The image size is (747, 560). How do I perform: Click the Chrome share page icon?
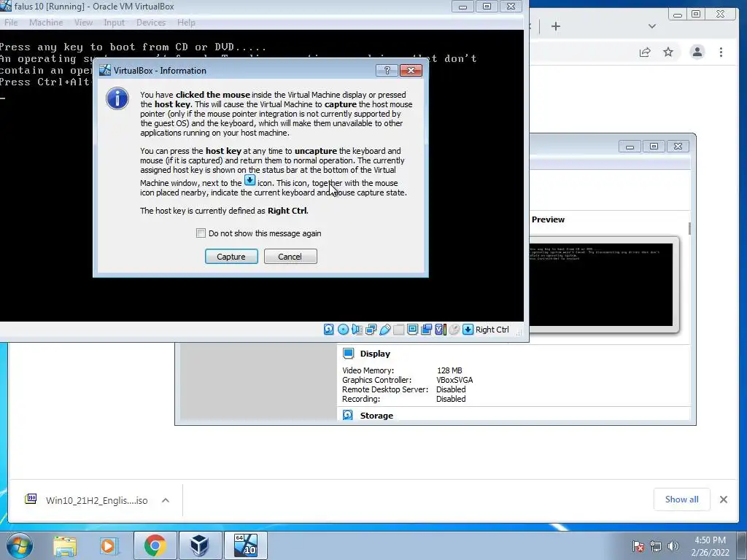pyautogui.click(x=645, y=52)
